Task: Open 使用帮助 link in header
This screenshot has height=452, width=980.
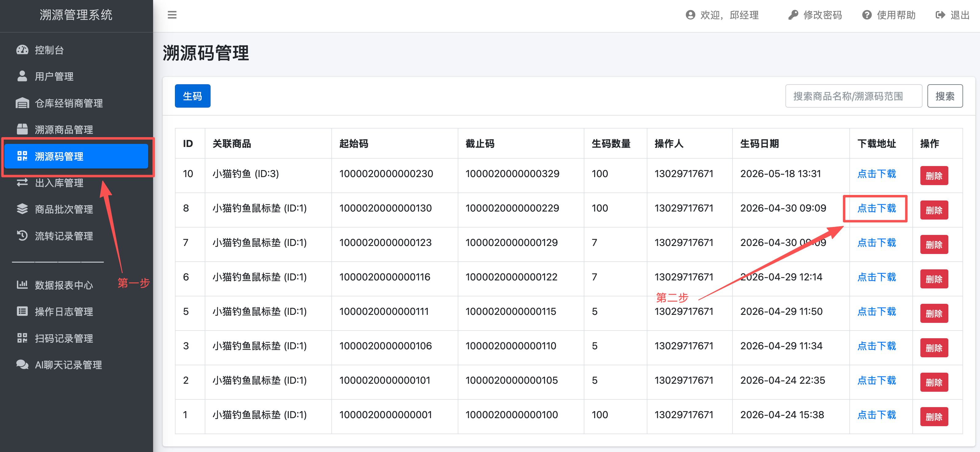Action: 889,15
